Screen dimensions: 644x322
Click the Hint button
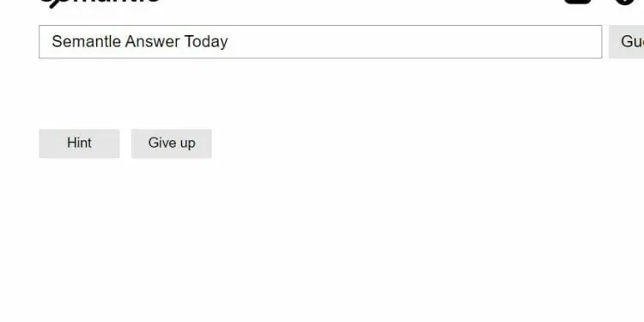click(x=79, y=143)
